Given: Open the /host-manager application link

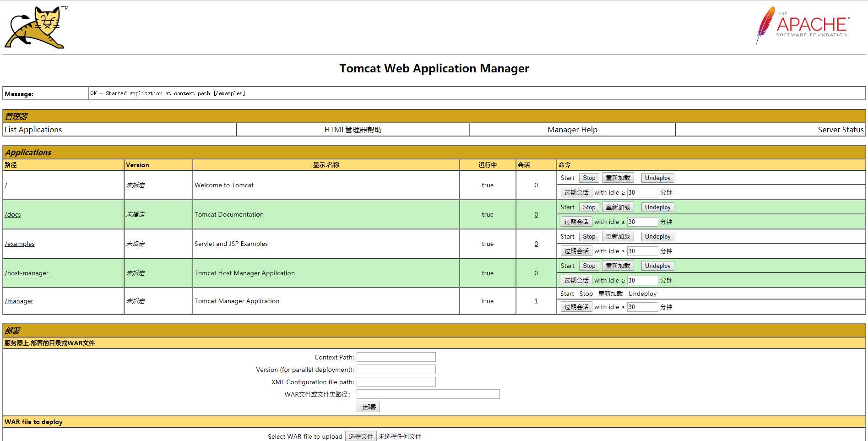Looking at the screenshot, I should pos(27,273).
